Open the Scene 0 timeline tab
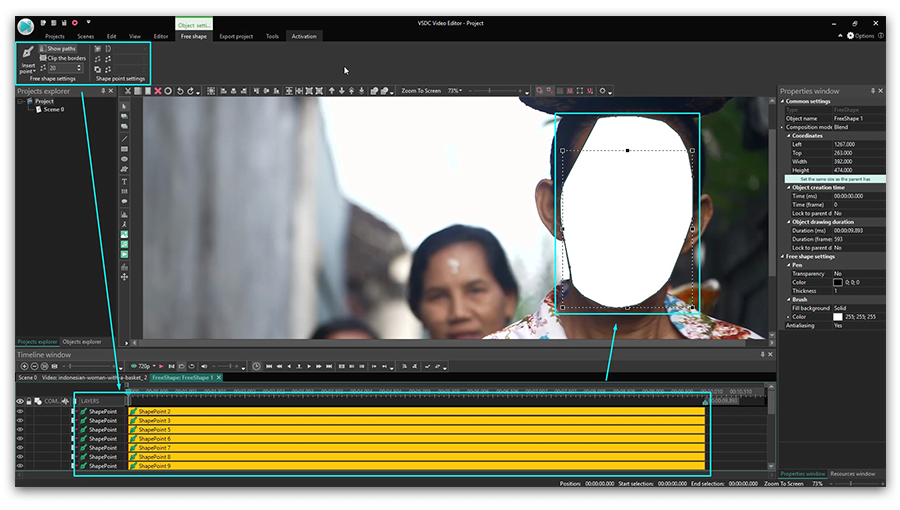 coord(28,377)
